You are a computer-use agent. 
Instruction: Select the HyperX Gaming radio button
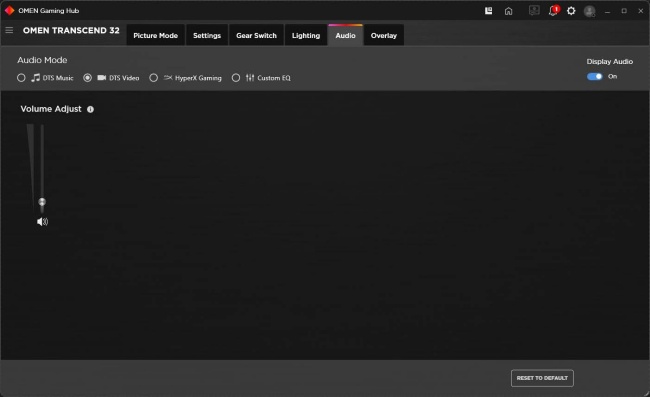153,78
